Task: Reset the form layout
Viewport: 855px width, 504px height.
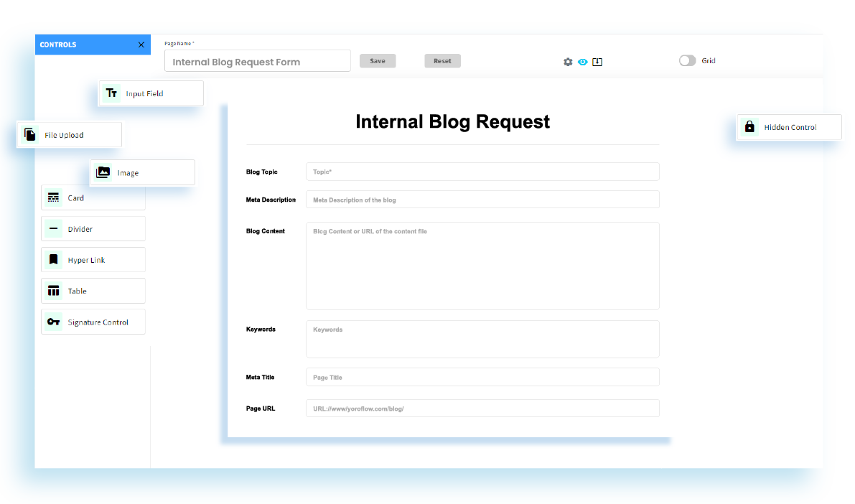Action: pyautogui.click(x=442, y=60)
